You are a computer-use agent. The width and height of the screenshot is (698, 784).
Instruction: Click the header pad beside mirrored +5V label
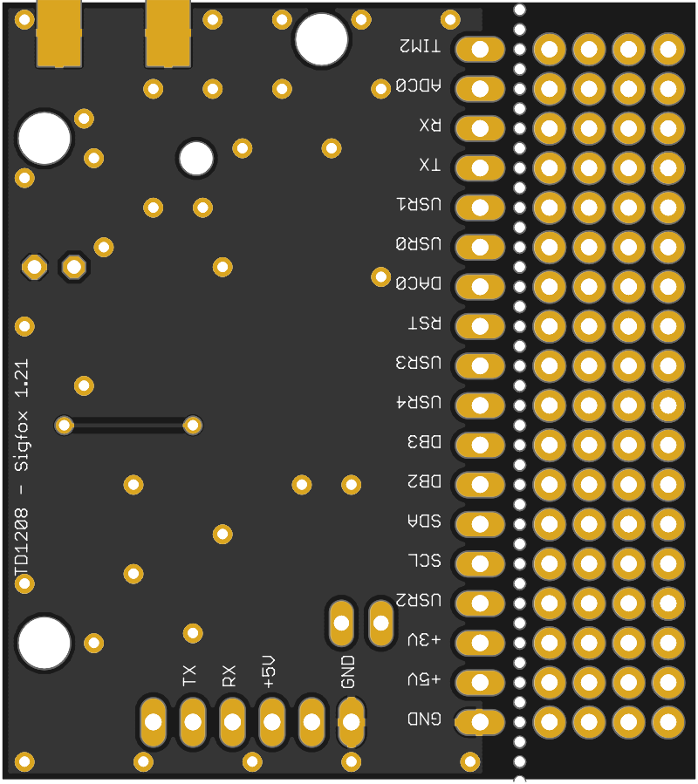479,682
